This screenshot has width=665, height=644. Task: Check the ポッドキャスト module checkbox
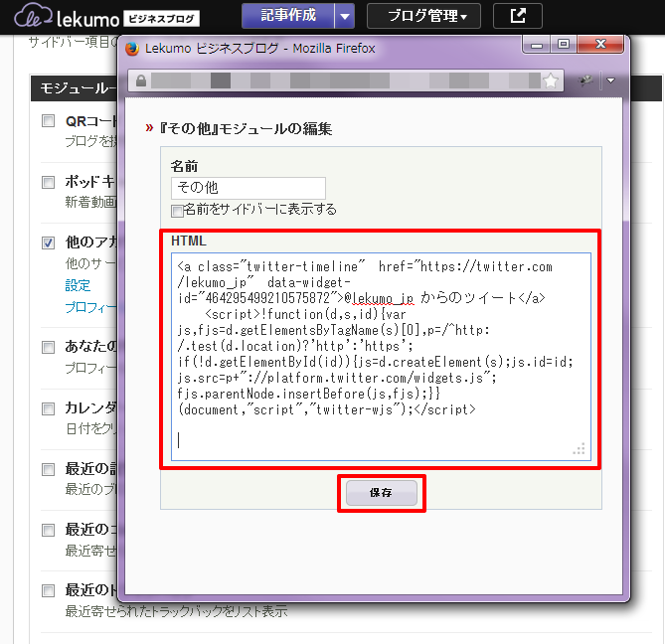tap(48, 182)
